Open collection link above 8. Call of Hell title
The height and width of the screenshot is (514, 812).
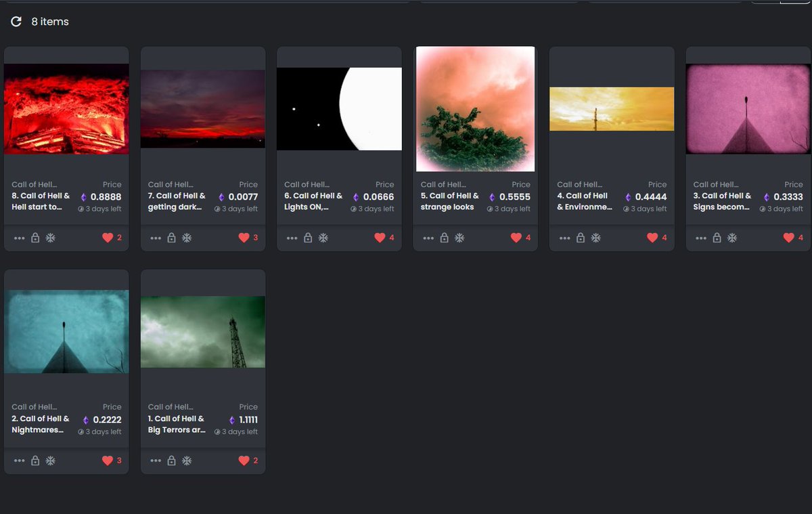(x=35, y=184)
